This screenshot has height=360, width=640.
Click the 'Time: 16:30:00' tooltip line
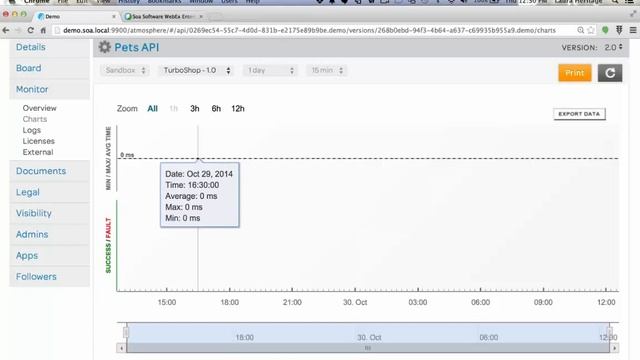click(x=192, y=185)
